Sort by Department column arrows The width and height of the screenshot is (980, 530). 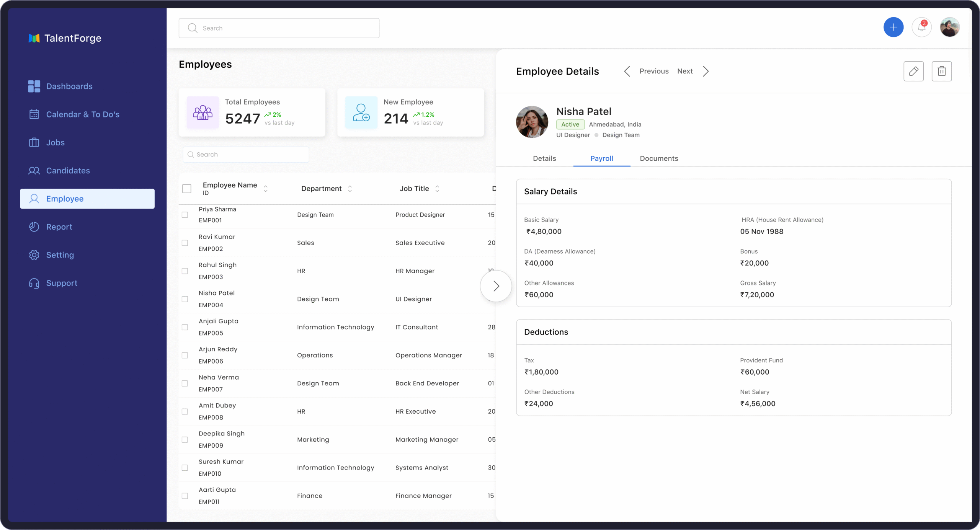point(350,189)
